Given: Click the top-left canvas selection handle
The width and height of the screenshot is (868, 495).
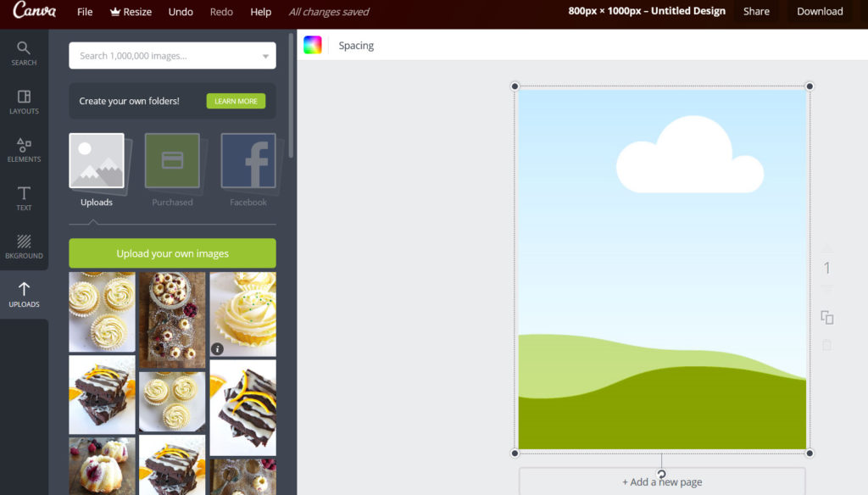Looking at the screenshot, I should point(515,86).
